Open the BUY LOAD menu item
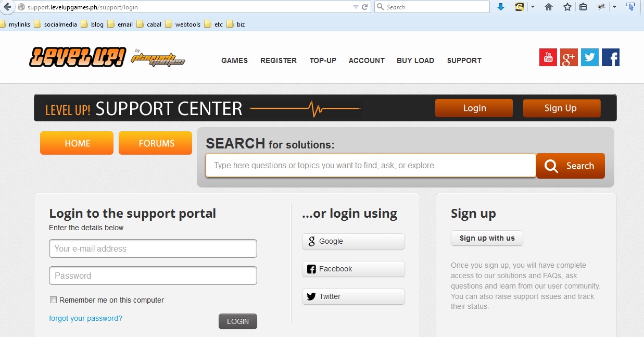Image resolution: width=644 pixels, height=337 pixels. coord(415,61)
